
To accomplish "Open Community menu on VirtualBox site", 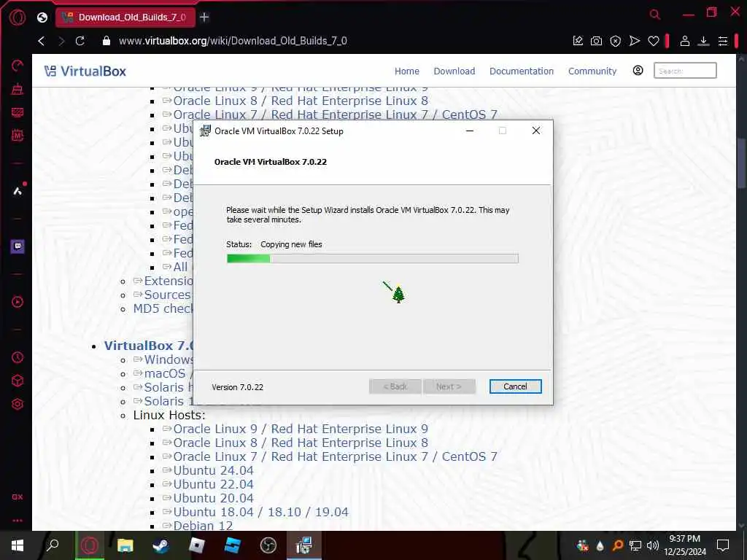I will pyautogui.click(x=592, y=71).
